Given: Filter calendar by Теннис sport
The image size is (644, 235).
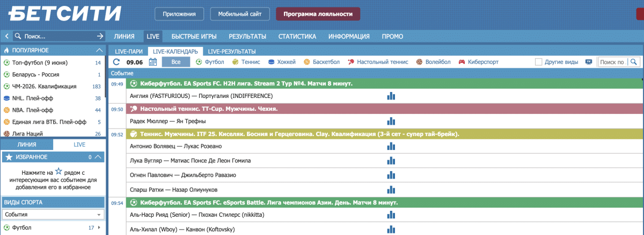Looking at the screenshot, I should [246, 62].
